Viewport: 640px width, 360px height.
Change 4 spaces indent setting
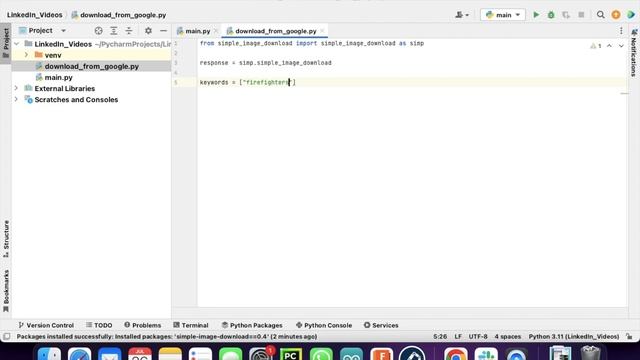point(507,337)
